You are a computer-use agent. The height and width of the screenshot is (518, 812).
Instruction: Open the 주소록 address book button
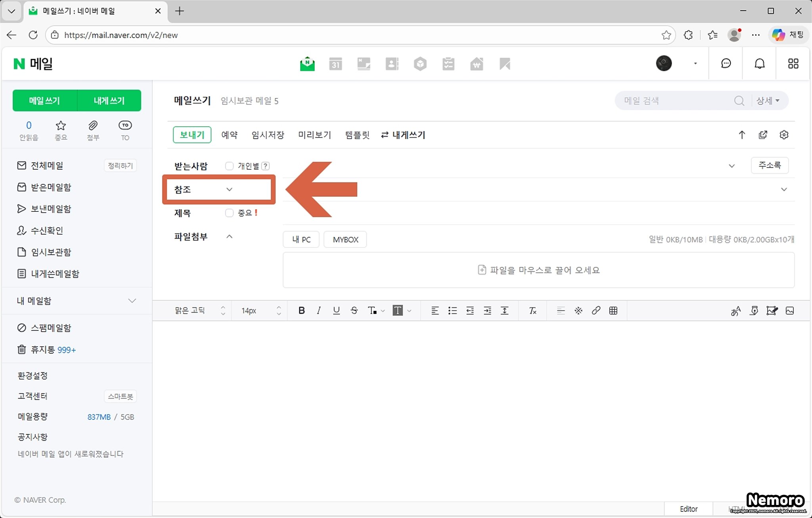(769, 165)
